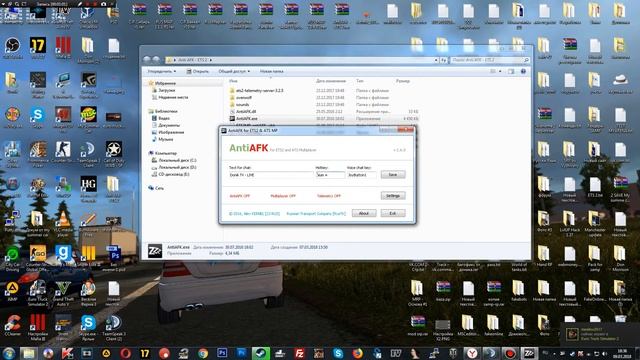This screenshot has width=640, height=360.
Task: Click Save button in AntiAFK dialog
Action: coord(393,175)
